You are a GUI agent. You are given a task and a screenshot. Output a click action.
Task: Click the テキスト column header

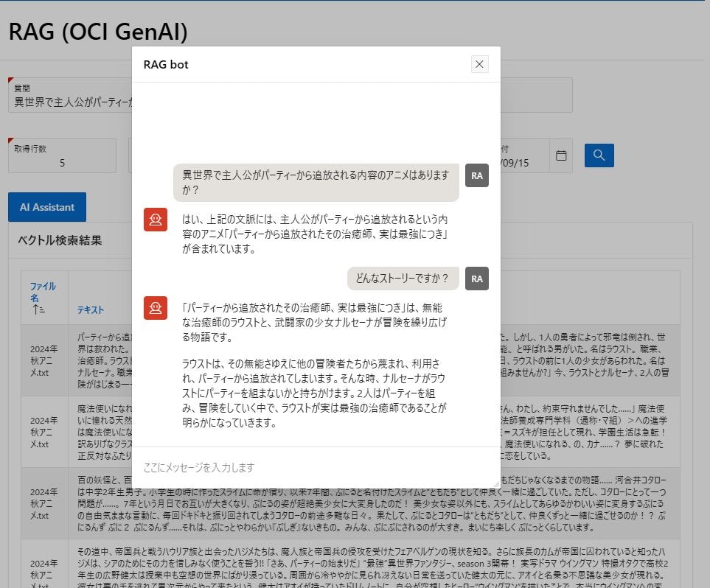91,309
